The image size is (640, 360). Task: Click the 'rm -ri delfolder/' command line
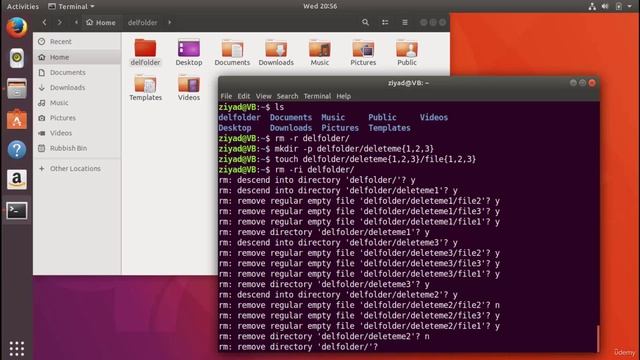286,170
